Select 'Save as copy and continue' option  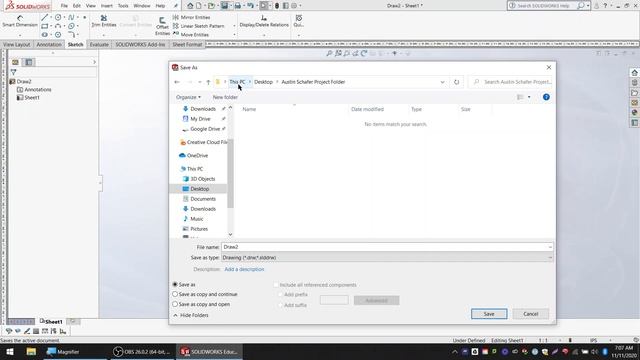(x=175, y=294)
